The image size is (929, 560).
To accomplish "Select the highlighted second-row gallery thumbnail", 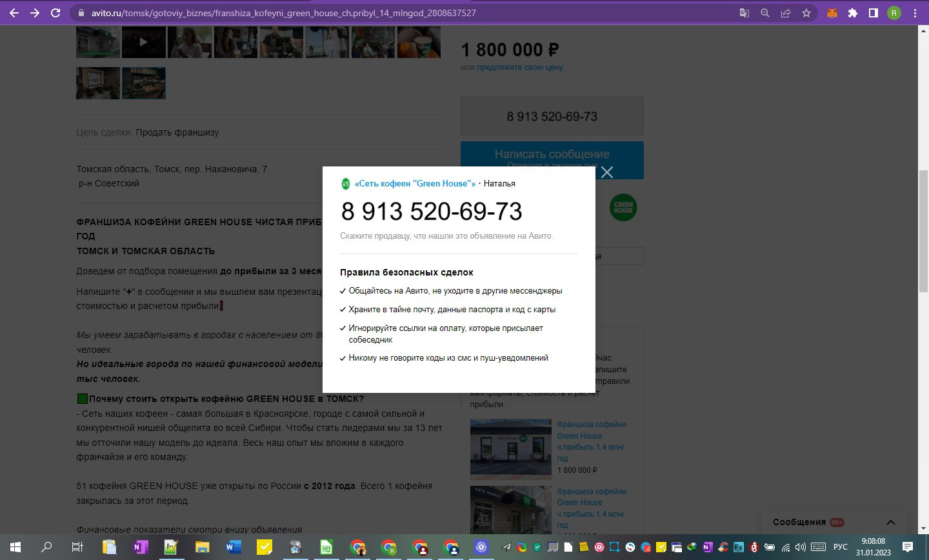I will click(144, 83).
